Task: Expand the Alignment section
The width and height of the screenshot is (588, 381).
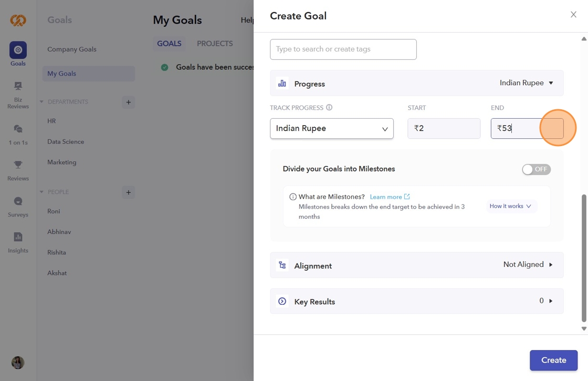Action: [x=416, y=265]
